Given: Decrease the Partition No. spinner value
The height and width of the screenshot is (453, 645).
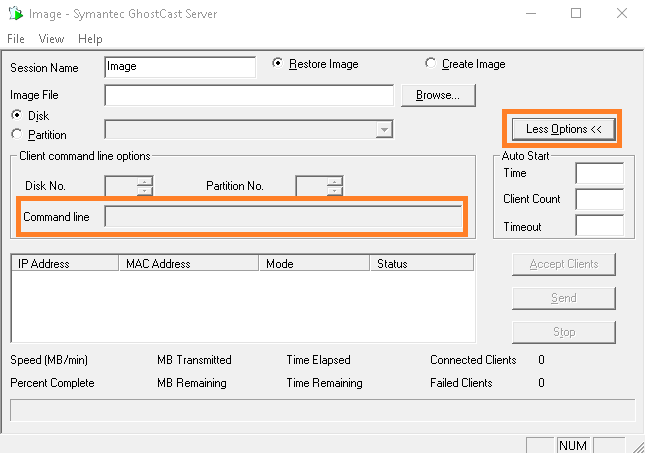Looking at the screenshot, I should [x=335, y=190].
